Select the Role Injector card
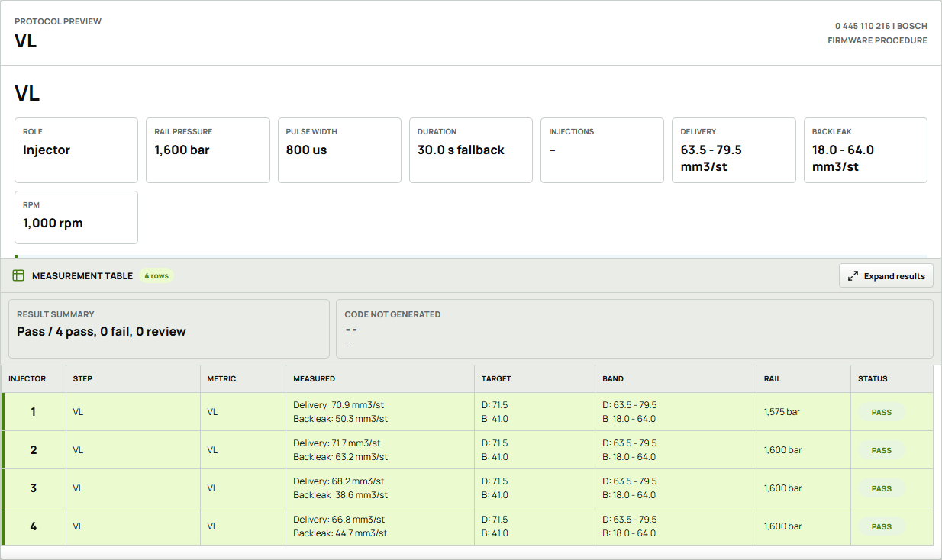Image resolution: width=942 pixels, height=560 pixels. [x=76, y=150]
